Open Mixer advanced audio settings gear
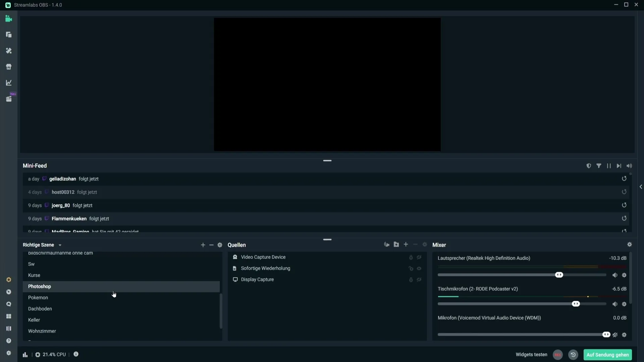The image size is (644, 362). coord(630,245)
